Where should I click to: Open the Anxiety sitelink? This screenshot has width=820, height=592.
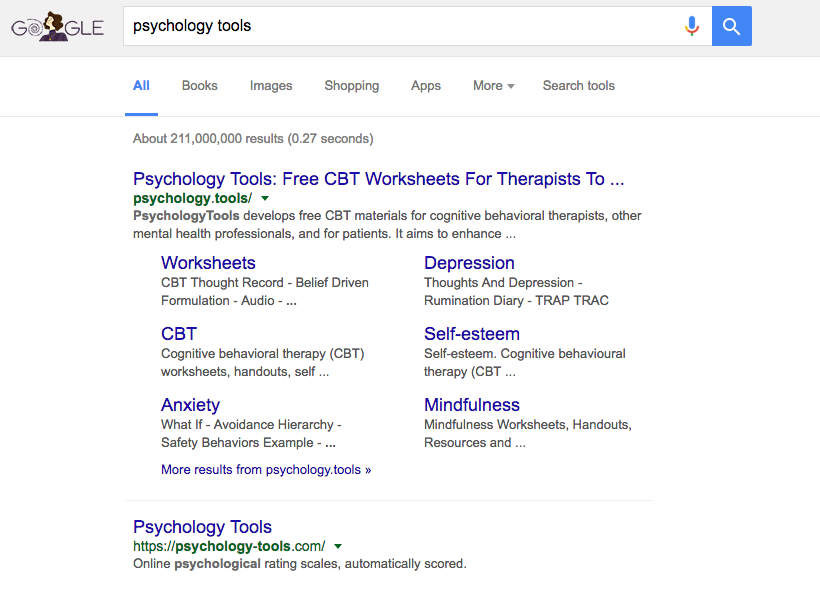pos(190,405)
